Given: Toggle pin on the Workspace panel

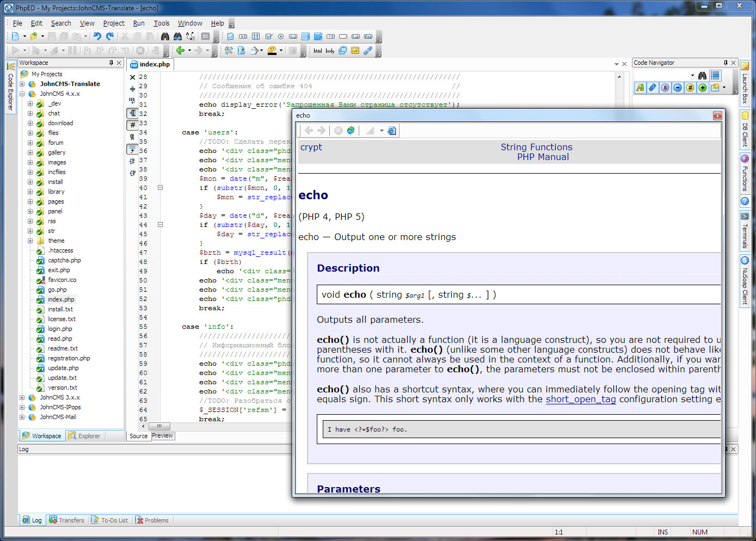Looking at the screenshot, I should point(111,63).
